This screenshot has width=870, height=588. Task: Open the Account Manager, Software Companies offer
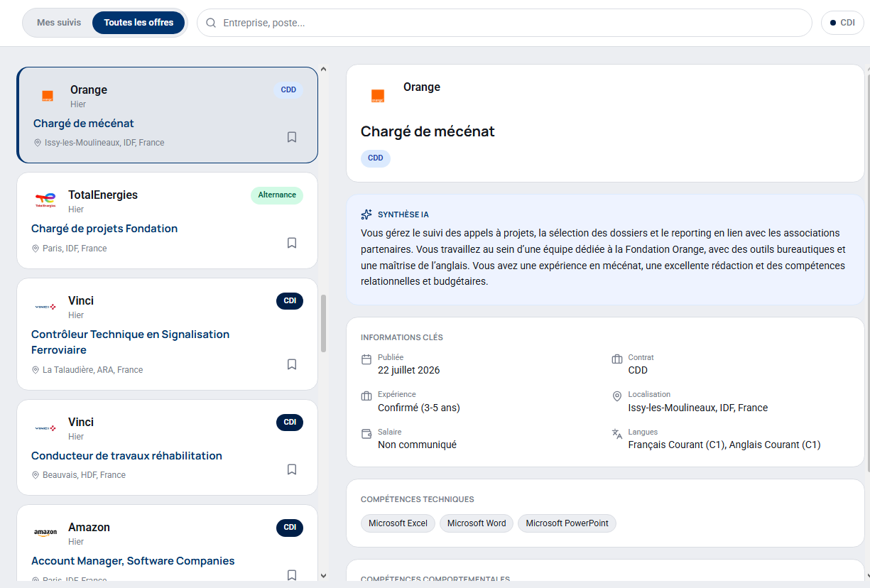pos(133,561)
